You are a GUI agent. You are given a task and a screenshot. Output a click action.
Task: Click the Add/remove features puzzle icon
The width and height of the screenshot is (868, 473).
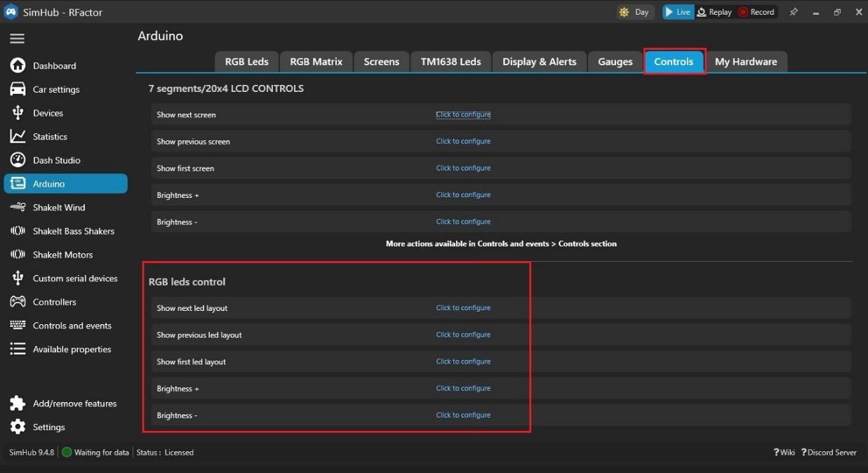(18, 404)
